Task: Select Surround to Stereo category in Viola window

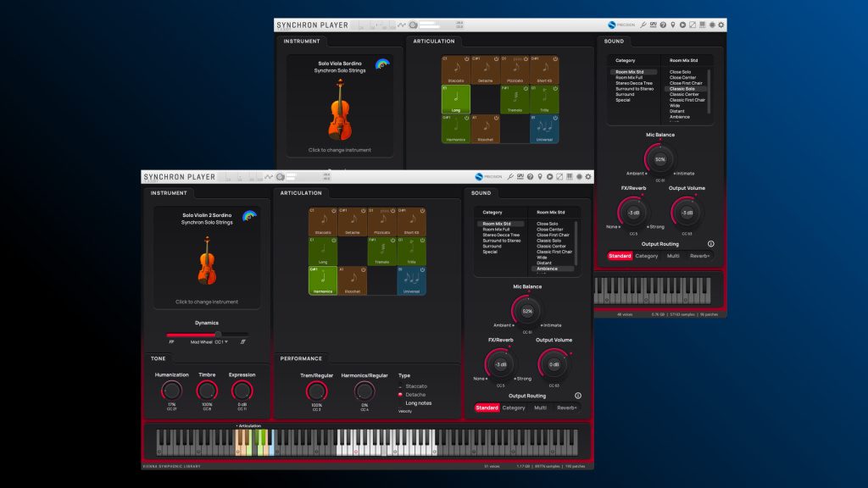Action: (634, 88)
